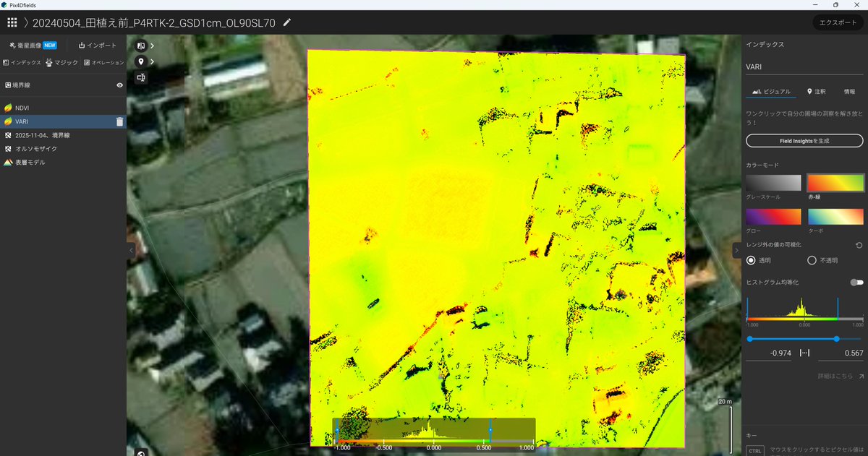Screen dimensions: 868x456
Task: Click the インポート import button
Action: coord(97,45)
